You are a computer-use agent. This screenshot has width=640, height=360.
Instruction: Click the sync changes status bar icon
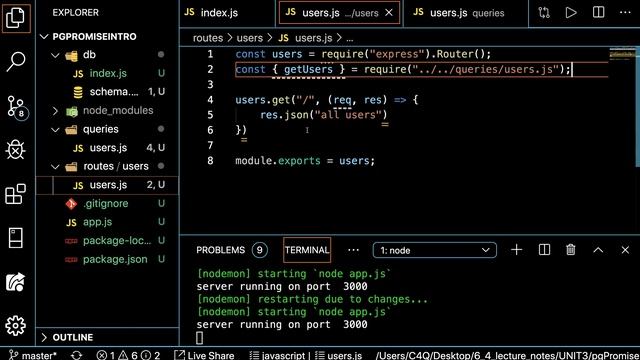point(76,355)
